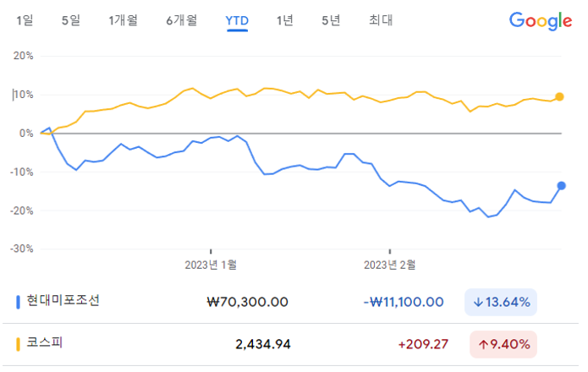Switch chart to 1년 range
Image resolution: width=588 pixels, height=372 pixels.
[285, 20]
